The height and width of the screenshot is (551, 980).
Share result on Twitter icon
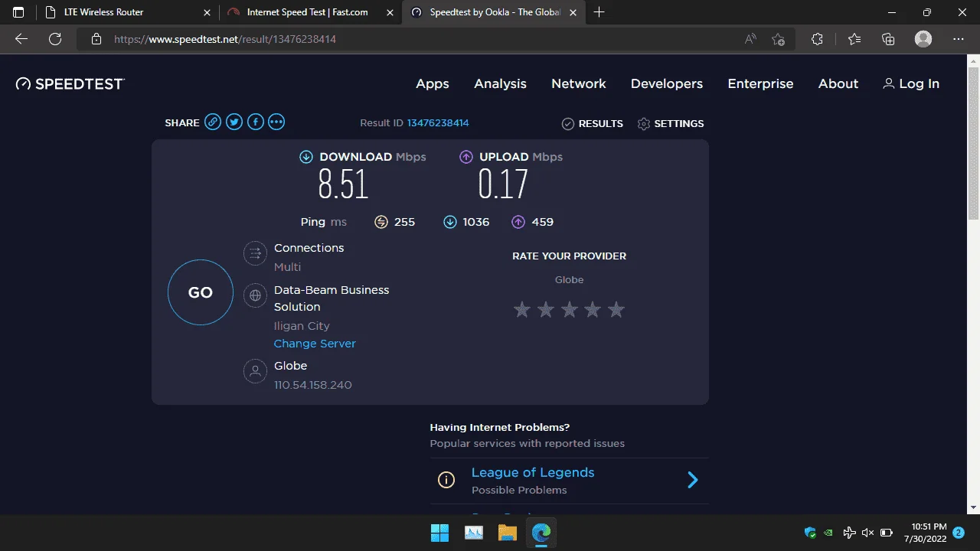(234, 122)
